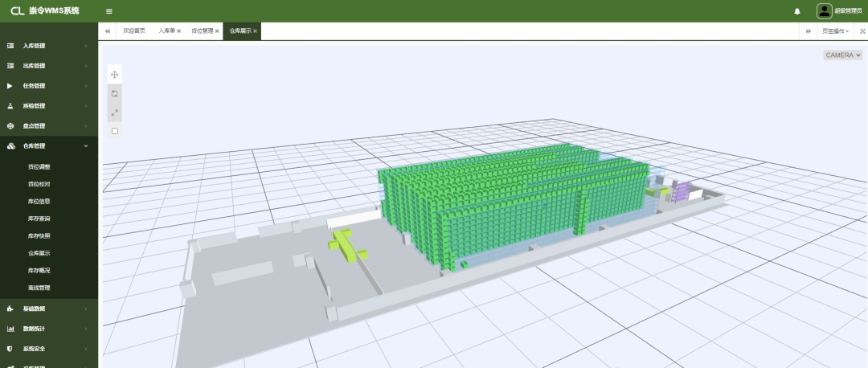Select the pan/move tool in 3D toolbar
This screenshot has height=368, width=868.
tap(115, 75)
